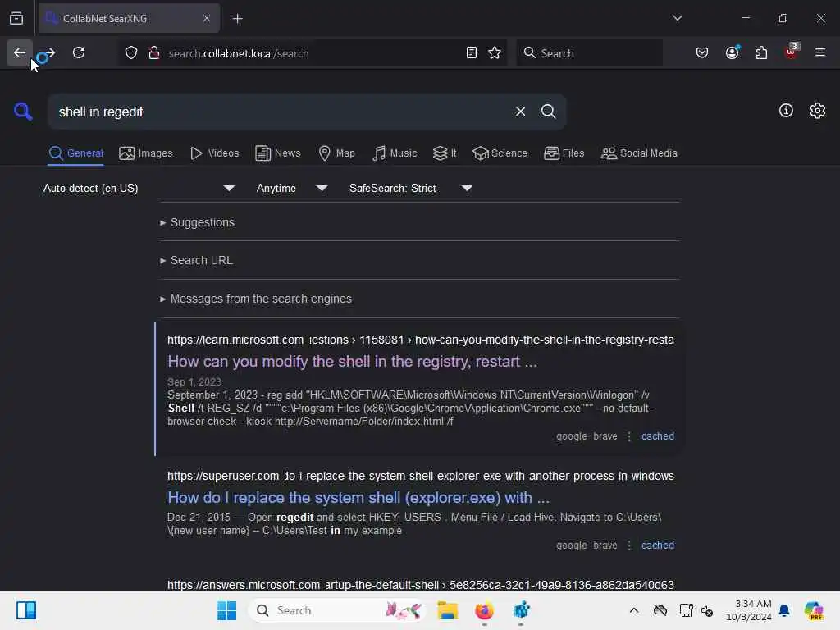
Task: Bookmark this page with the star icon
Action: [495, 53]
